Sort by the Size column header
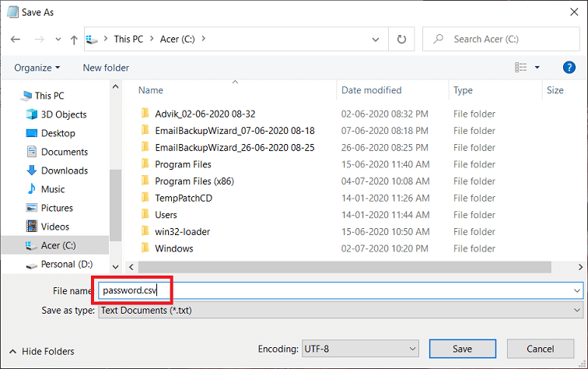Viewport: 588px width, 369px height. pos(555,90)
